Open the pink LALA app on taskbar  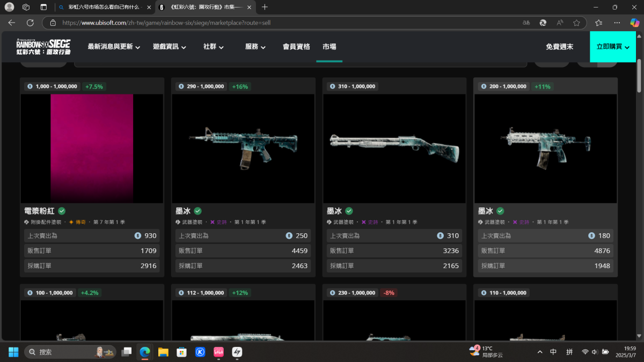tap(218, 352)
